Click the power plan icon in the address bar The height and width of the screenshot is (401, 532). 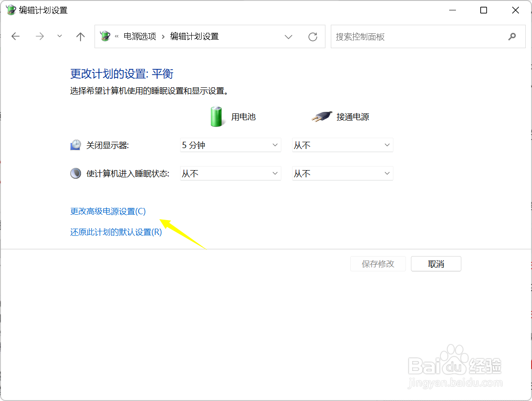105,36
